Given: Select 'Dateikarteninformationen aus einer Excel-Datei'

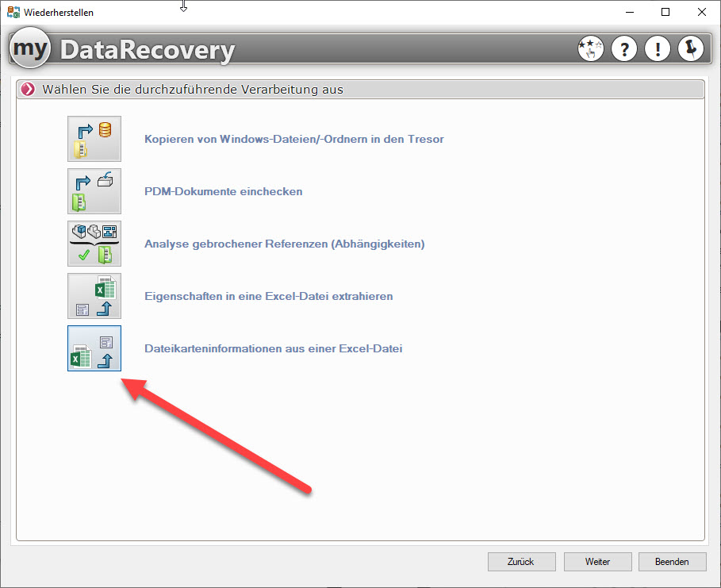Looking at the screenshot, I should pos(273,348).
